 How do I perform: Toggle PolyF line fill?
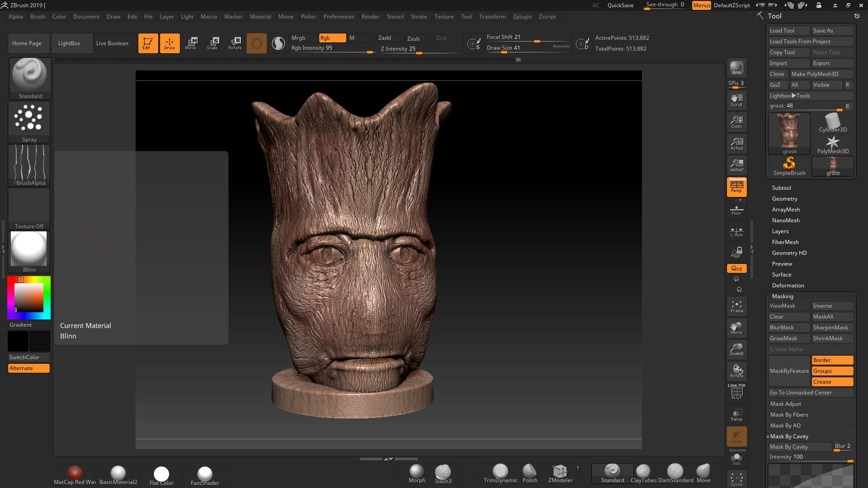(736, 392)
